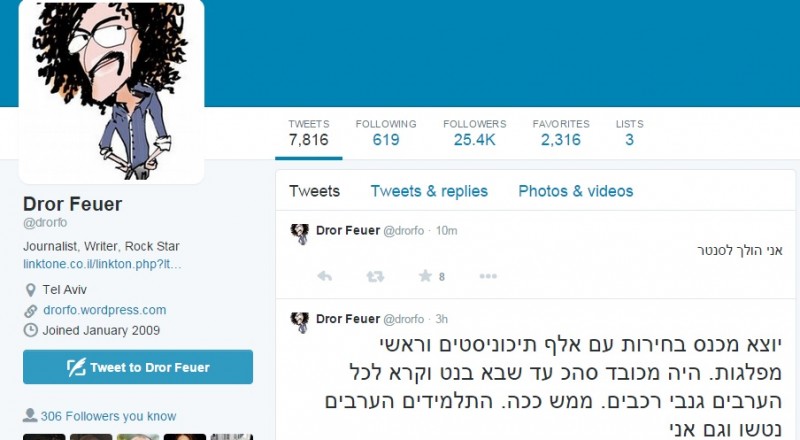Open the linktone.co.il bio link

[x=102, y=264]
